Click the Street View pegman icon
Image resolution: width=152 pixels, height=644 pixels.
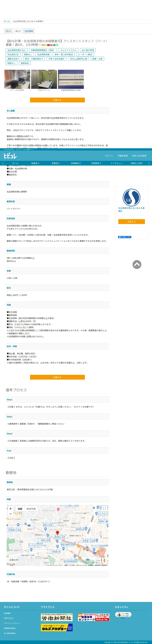104,560
